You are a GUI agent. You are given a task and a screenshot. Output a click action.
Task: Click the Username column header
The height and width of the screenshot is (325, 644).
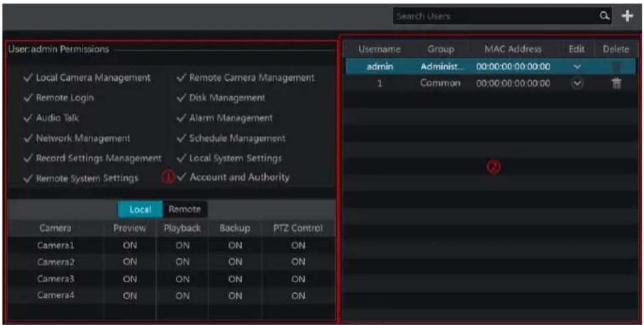pos(379,49)
